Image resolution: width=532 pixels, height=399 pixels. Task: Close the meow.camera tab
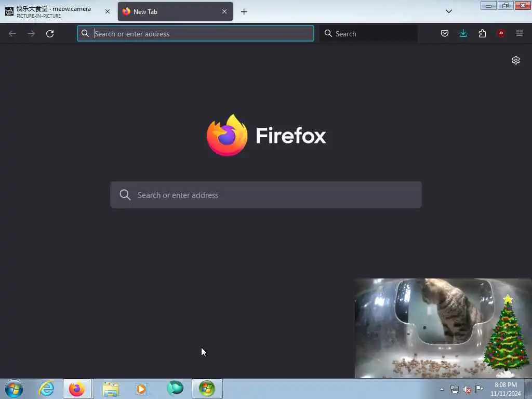tap(108, 11)
